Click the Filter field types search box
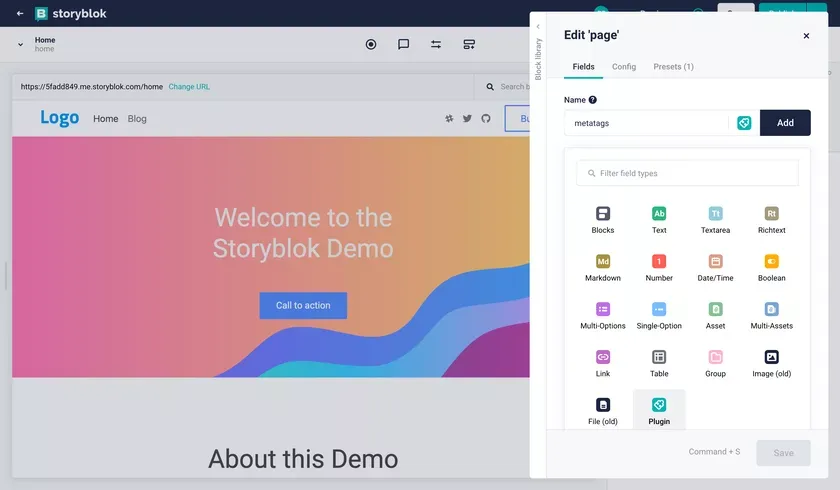 point(687,173)
